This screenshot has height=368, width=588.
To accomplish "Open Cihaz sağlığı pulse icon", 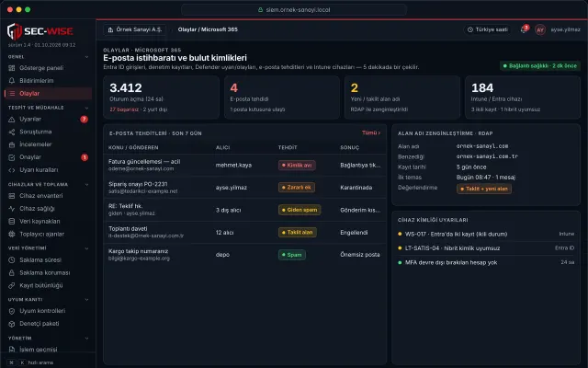I will coord(12,209).
